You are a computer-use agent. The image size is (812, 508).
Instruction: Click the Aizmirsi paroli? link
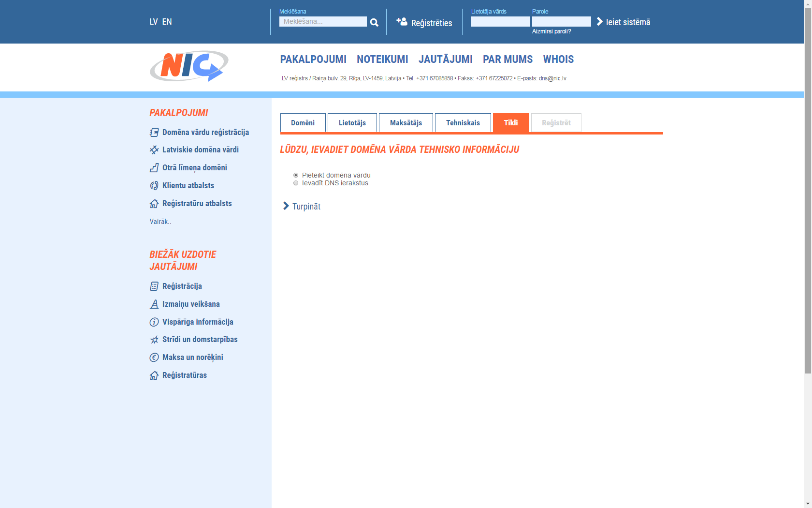[551, 31]
